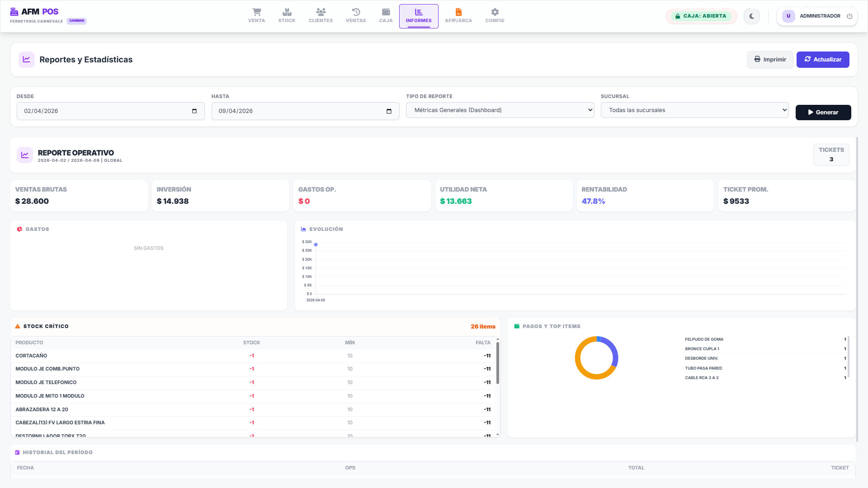Toggle dark mode moon button
This screenshot has width=868, height=488.
pyautogui.click(x=752, y=16)
